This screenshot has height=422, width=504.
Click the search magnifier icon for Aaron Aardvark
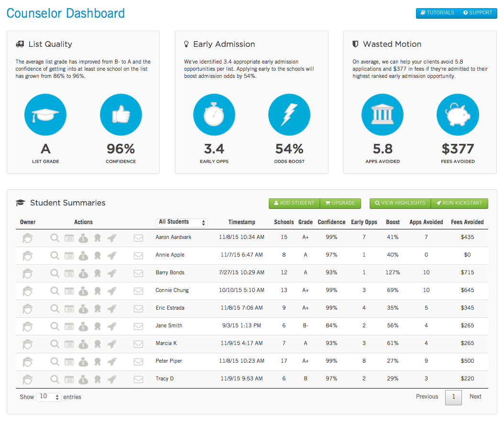tap(55, 238)
